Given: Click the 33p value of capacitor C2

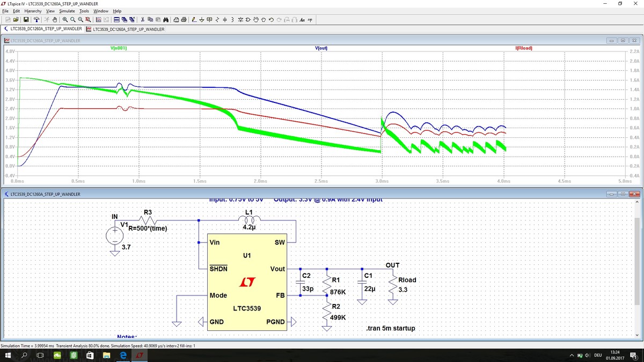Looking at the screenshot, I should point(308,289).
